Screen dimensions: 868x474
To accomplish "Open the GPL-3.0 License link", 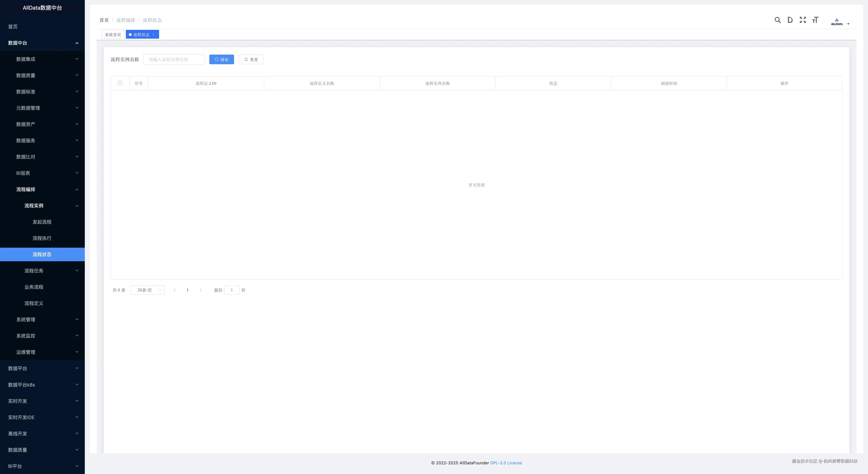I will point(506,463).
